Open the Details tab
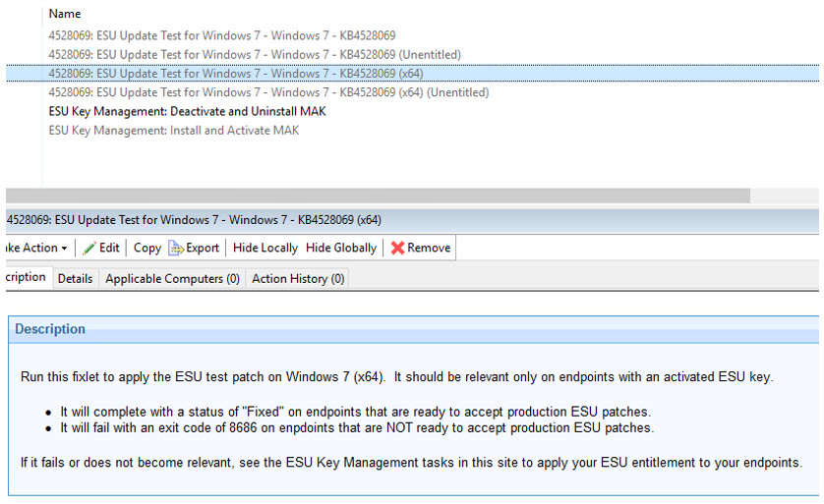This screenshot has height=504, width=824. click(75, 279)
